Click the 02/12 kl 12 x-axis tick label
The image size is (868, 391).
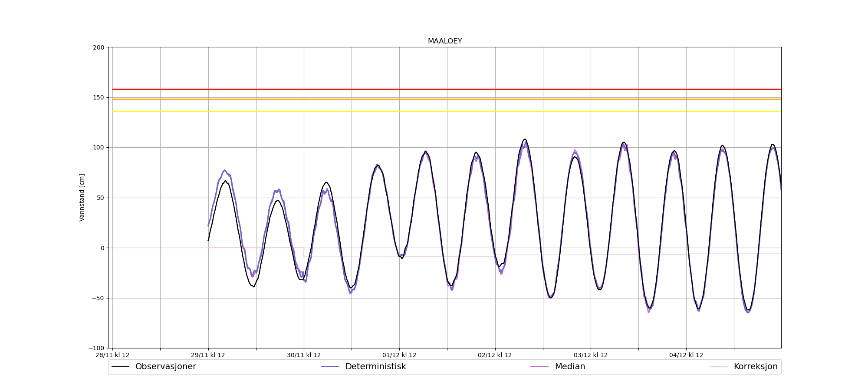tap(495, 355)
